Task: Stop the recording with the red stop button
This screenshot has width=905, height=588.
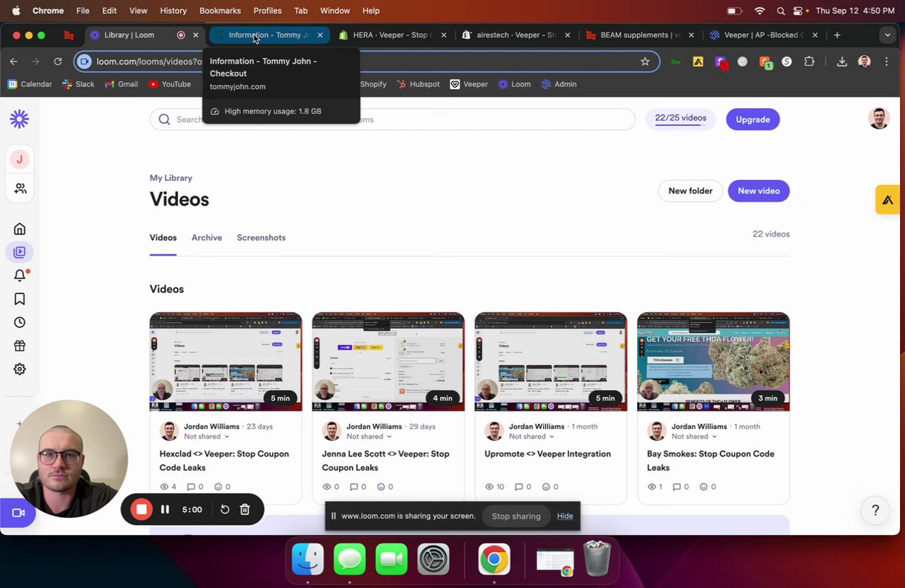Action: coord(141,510)
